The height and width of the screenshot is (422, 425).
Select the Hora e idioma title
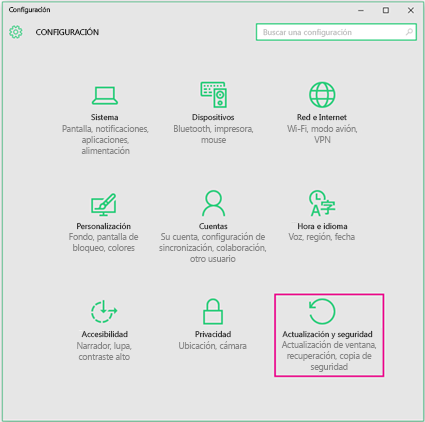click(322, 226)
